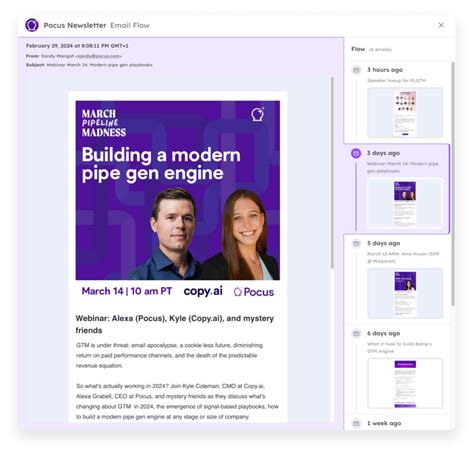Open the March 13 AMA email thumbnail

[405, 293]
